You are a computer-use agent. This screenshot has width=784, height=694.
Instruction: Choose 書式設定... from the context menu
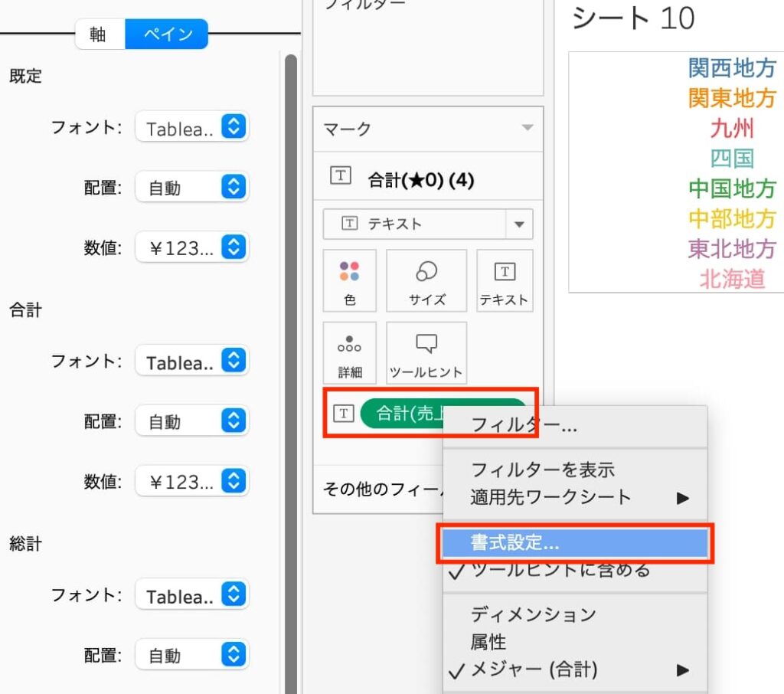pos(514,544)
